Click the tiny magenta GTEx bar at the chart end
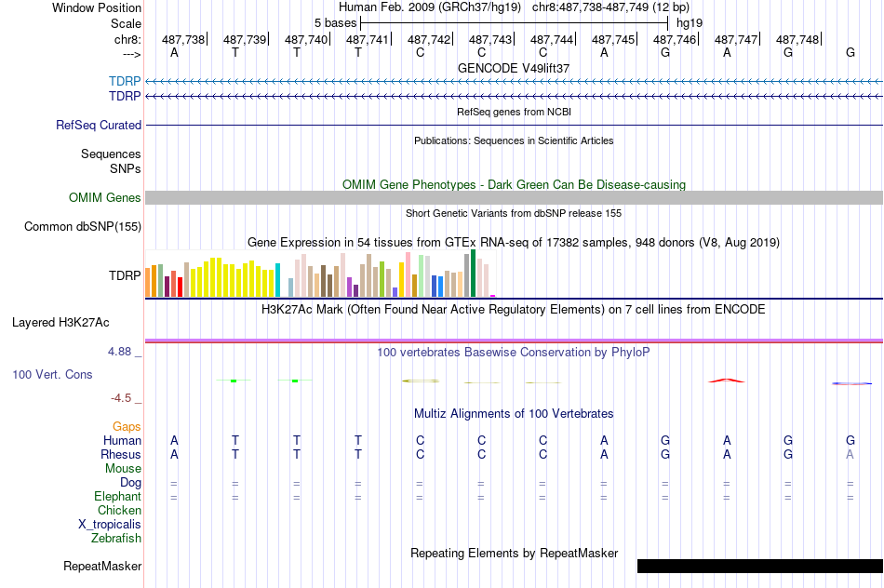 [x=493, y=296]
